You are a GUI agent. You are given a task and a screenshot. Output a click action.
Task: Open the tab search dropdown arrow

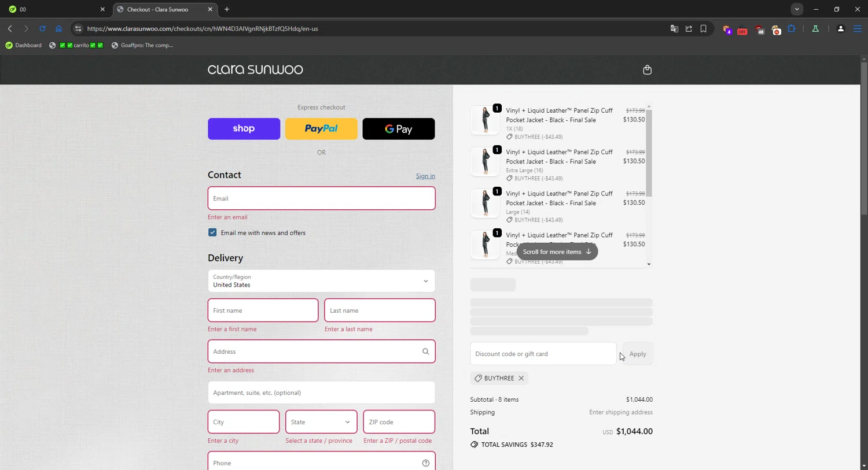[797, 9]
